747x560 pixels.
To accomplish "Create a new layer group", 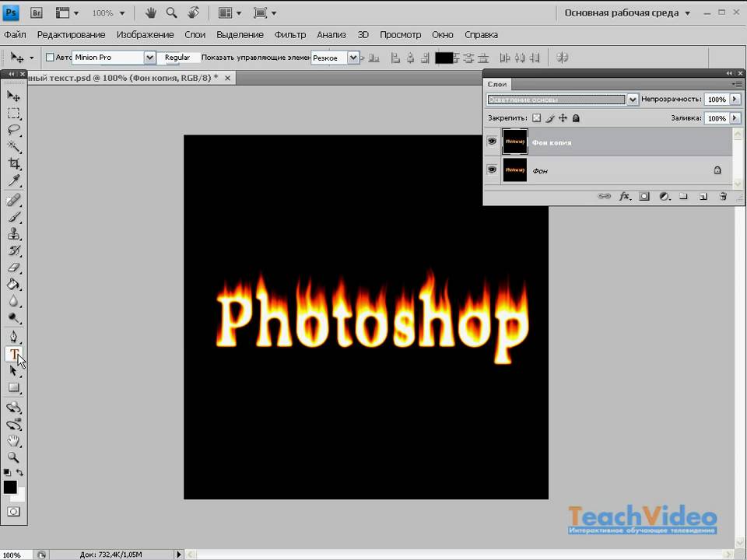I will point(684,196).
